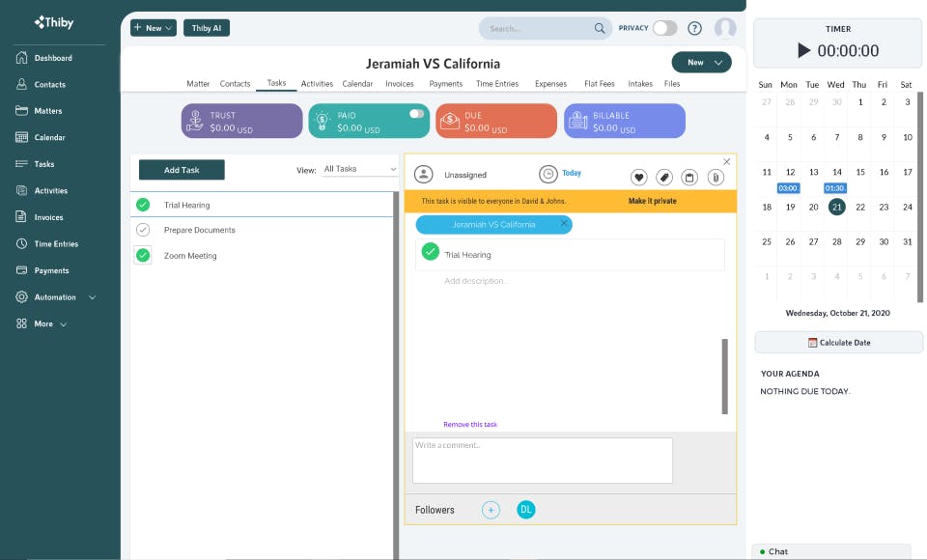Click the Today due date link
Screen dimensions: 927x560
click(x=571, y=173)
